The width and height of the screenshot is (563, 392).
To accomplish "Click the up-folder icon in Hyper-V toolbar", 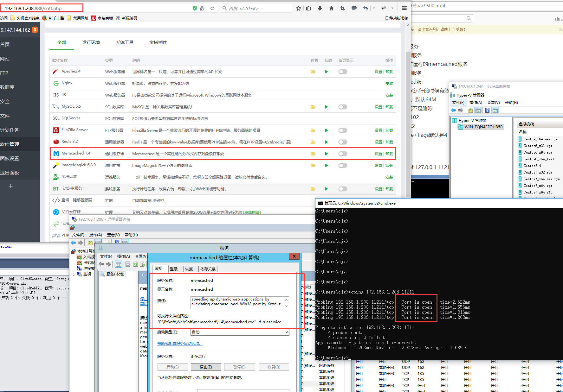I will pyautogui.click(x=470, y=110).
